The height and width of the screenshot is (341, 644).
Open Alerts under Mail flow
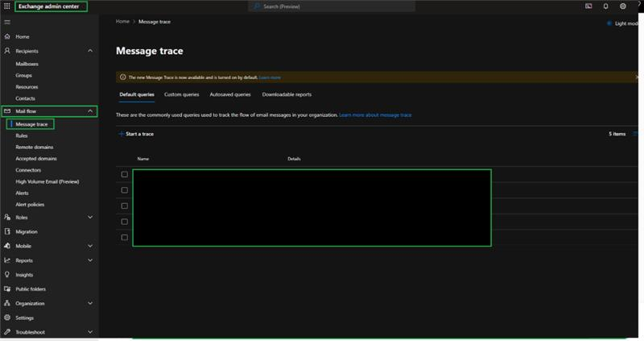tap(23, 193)
